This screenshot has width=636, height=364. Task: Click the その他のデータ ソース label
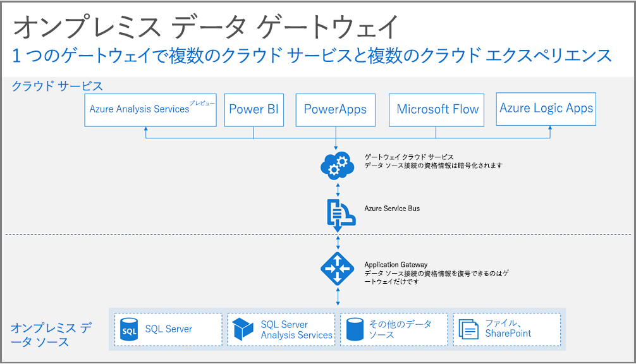pyautogui.click(x=400, y=329)
